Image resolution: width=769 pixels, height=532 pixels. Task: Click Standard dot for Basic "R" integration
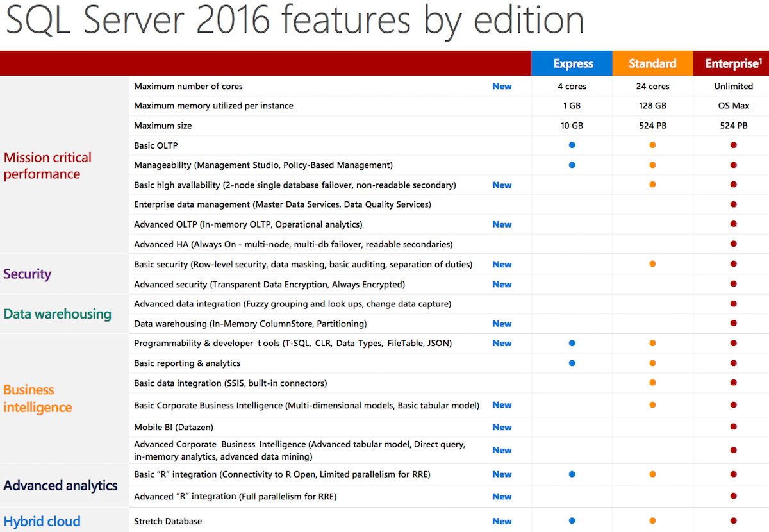pos(652,474)
